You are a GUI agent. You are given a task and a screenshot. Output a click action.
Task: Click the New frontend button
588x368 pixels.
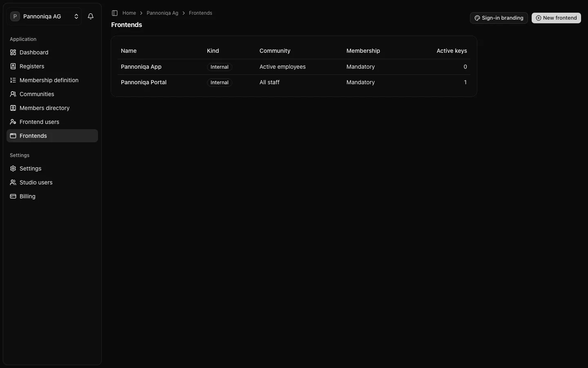coord(556,18)
